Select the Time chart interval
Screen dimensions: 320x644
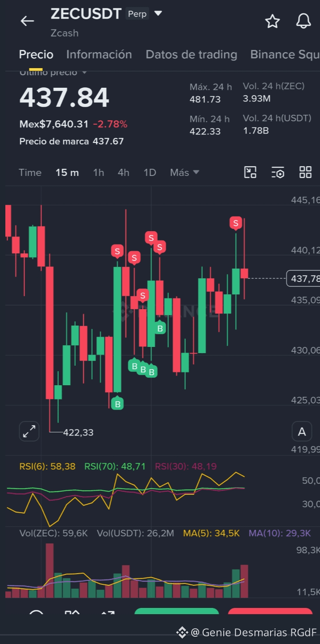point(30,172)
